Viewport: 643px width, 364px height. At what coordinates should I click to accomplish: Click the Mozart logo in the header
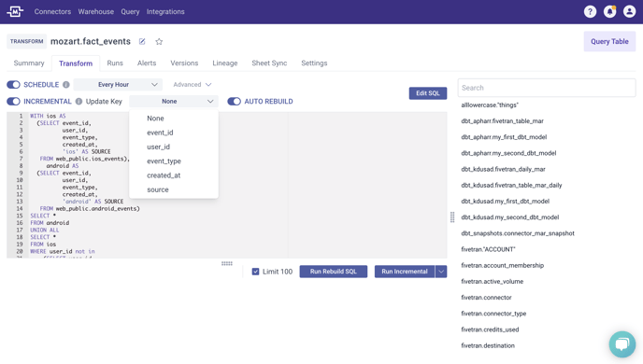[x=15, y=11]
